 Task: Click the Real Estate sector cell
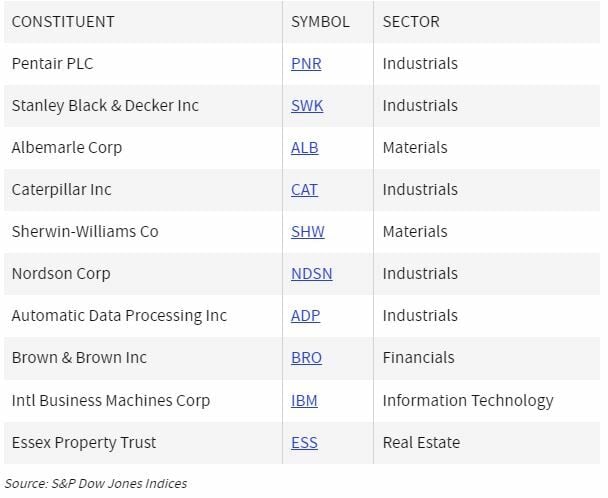point(421,442)
